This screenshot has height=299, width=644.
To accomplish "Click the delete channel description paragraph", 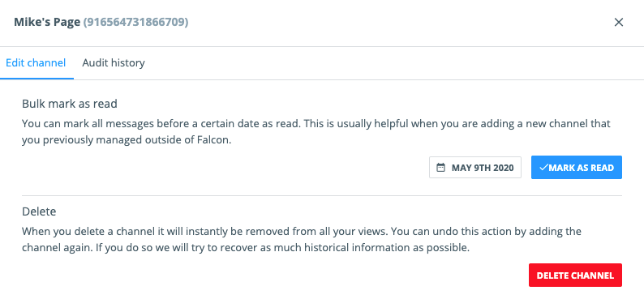I will coord(302,240).
